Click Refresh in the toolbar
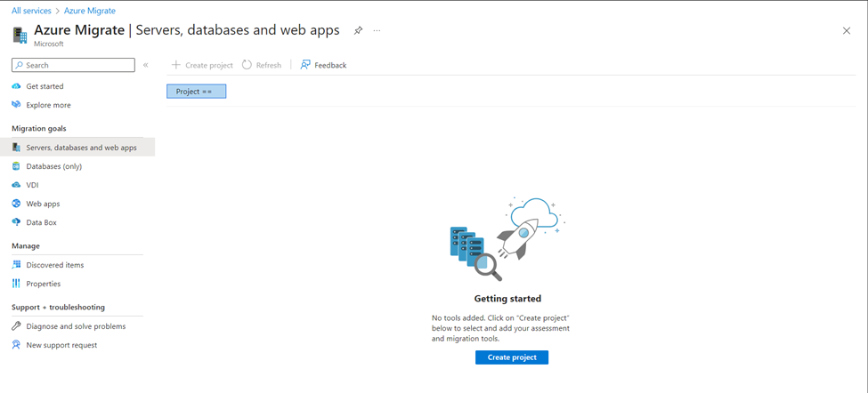The image size is (868, 393). pos(262,65)
